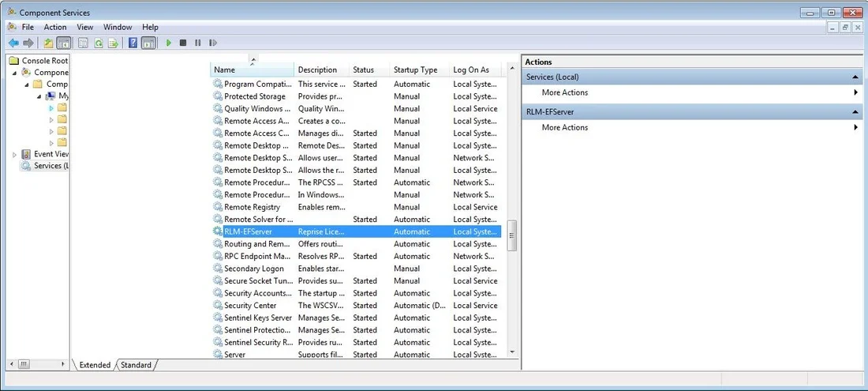
Task: Collapse the RLM-EFServer actions section
Action: [854, 112]
